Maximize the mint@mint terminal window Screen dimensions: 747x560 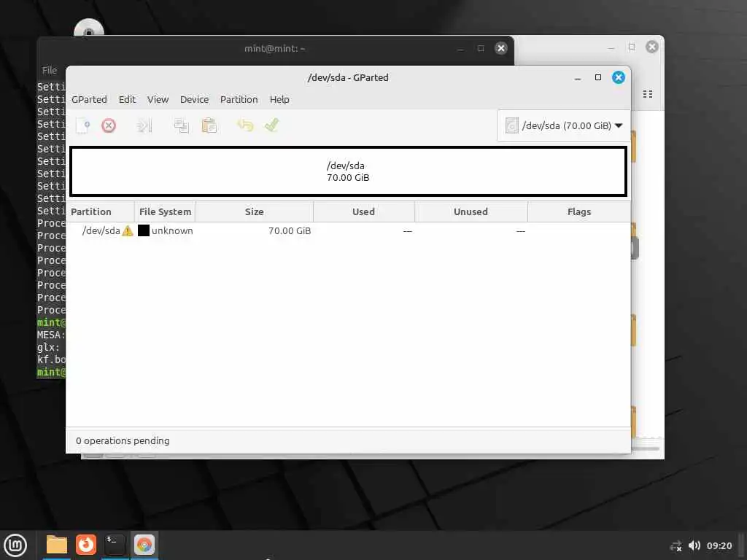click(481, 48)
